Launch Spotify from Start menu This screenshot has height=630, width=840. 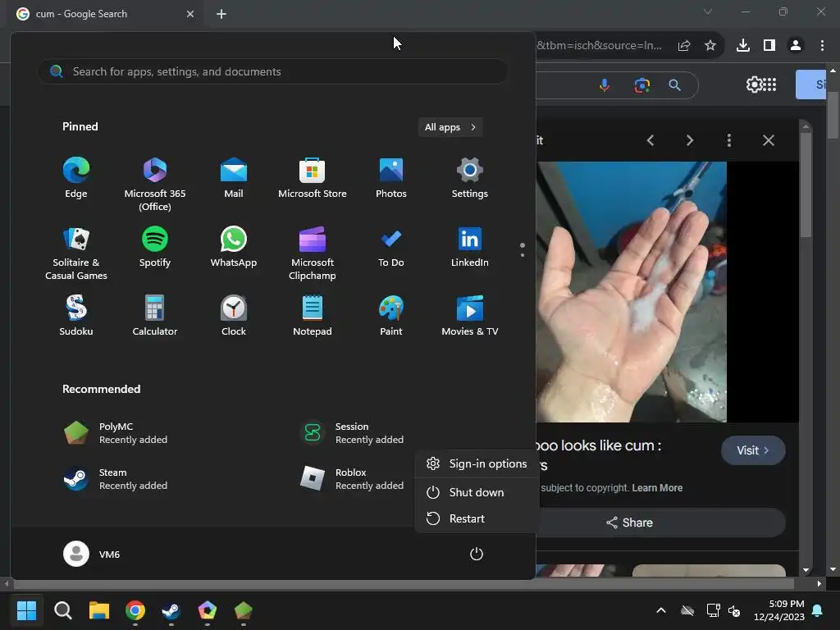pyautogui.click(x=155, y=248)
